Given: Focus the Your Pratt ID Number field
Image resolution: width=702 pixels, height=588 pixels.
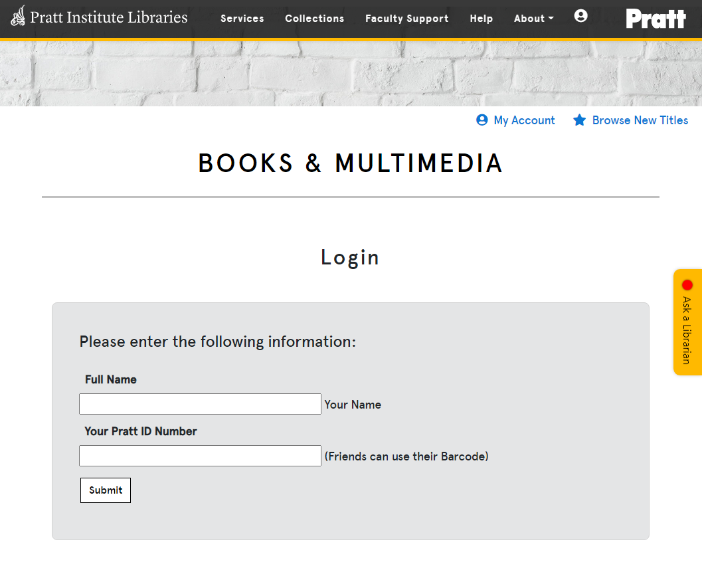Looking at the screenshot, I should [200, 456].
